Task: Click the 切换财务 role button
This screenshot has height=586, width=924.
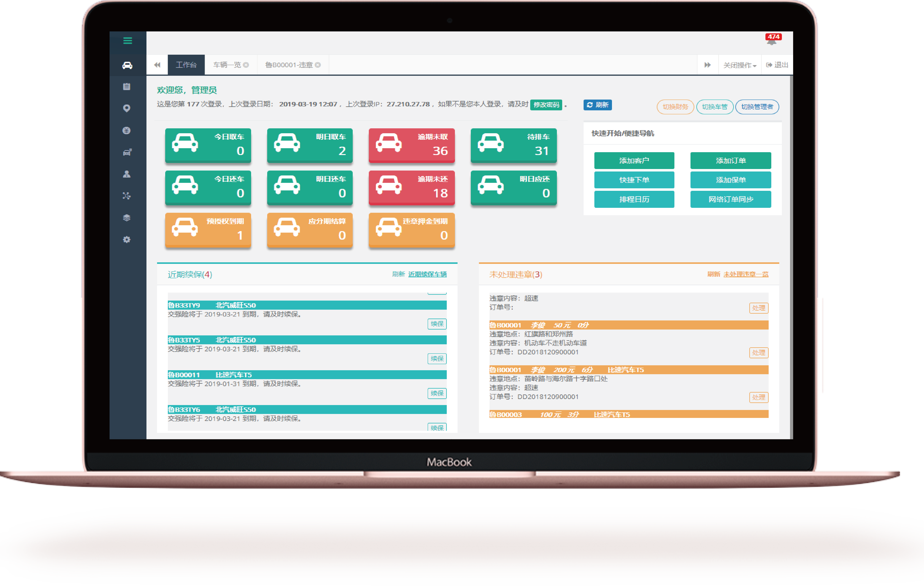Action: click(675, 107)
